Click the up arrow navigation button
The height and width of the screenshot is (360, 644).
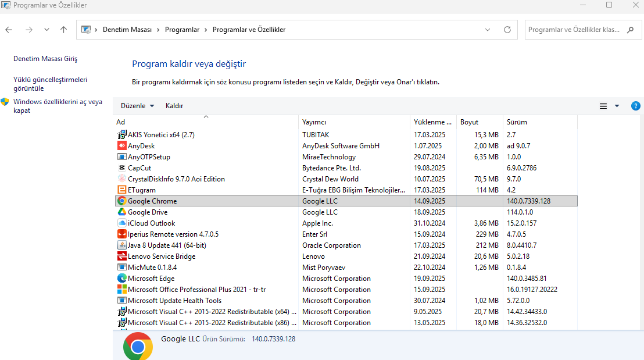click(x=63, y=30)
